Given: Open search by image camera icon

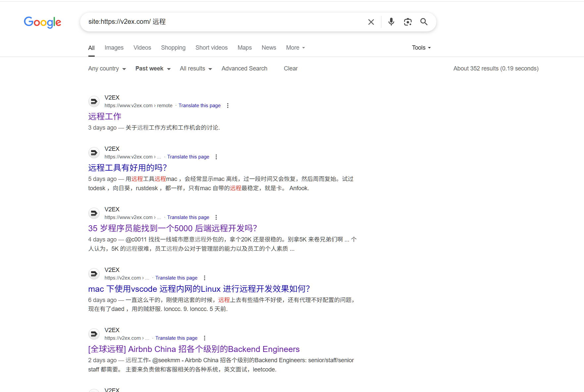Looking at the screenshot, I should click(x=408, y=22).
